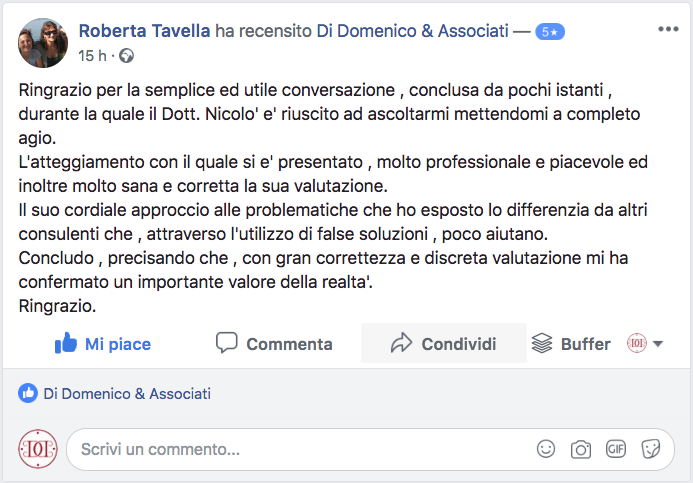Screen dimensions: 693x483
Task: Click the blue like reaction icon
Action: click(27, 394)
